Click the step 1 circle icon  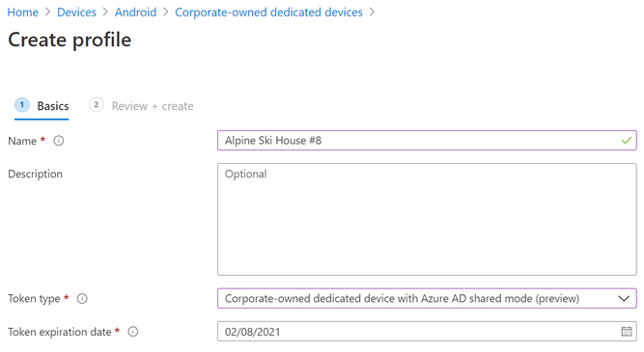tap(22, 105)
